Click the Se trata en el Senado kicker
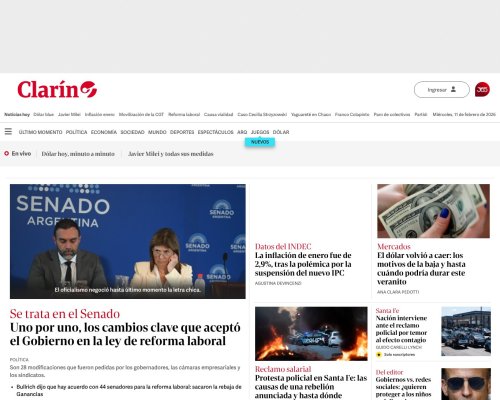Screen dimensions: 500x400 (x=65, y=314)
